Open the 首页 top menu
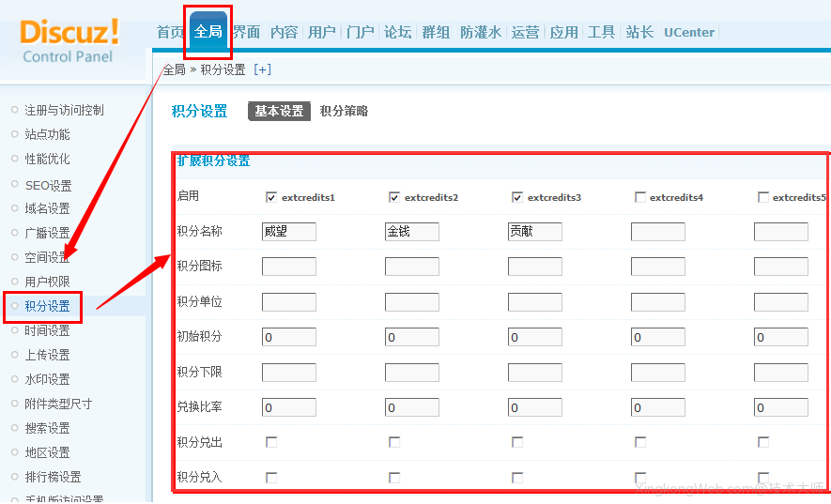 pos(170,32)
